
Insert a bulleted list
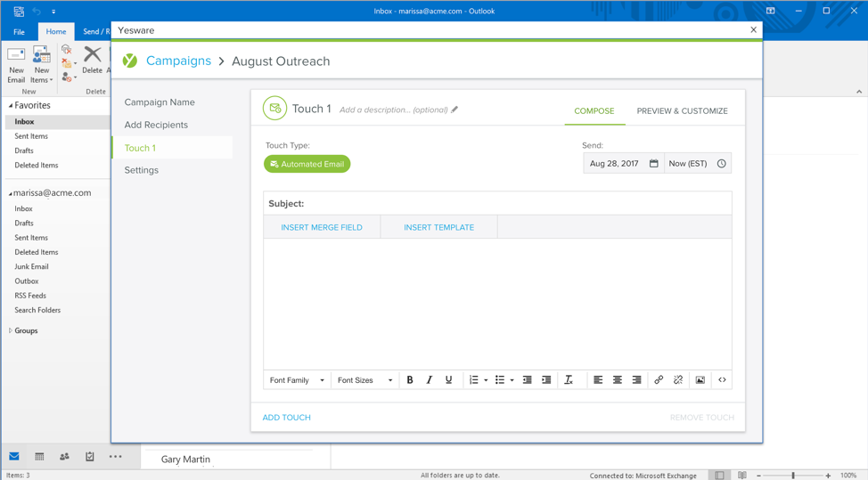click(500, 380)
